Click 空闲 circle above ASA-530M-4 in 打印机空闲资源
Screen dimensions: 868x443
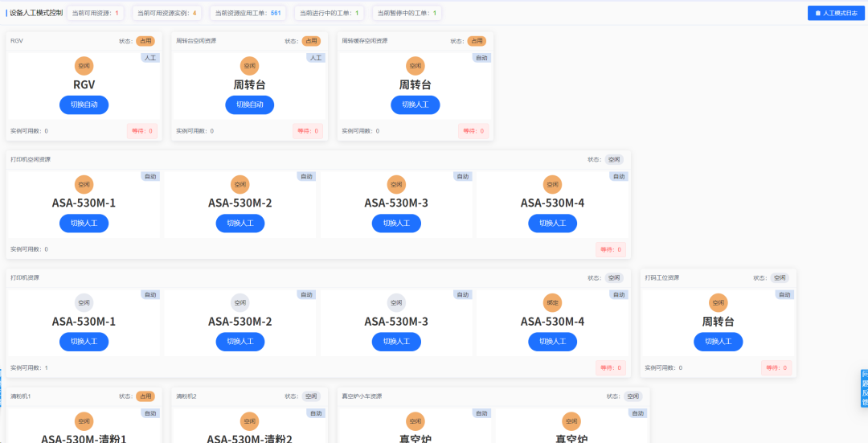pyautogui.click(x=552, y=184)
